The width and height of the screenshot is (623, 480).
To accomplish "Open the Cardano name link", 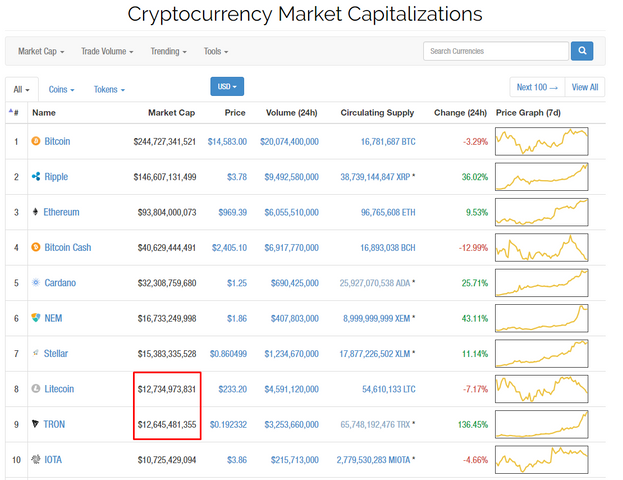I will (x=60, y=283).
